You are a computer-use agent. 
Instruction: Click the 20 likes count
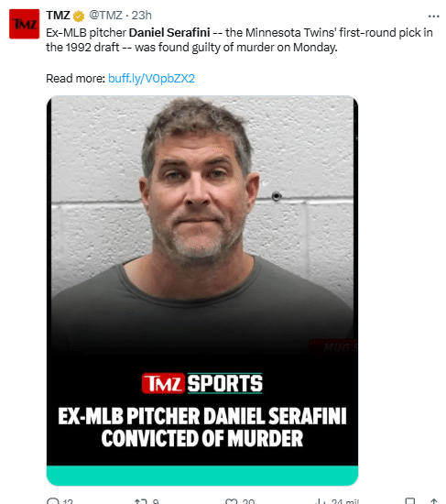click(248, 501)
